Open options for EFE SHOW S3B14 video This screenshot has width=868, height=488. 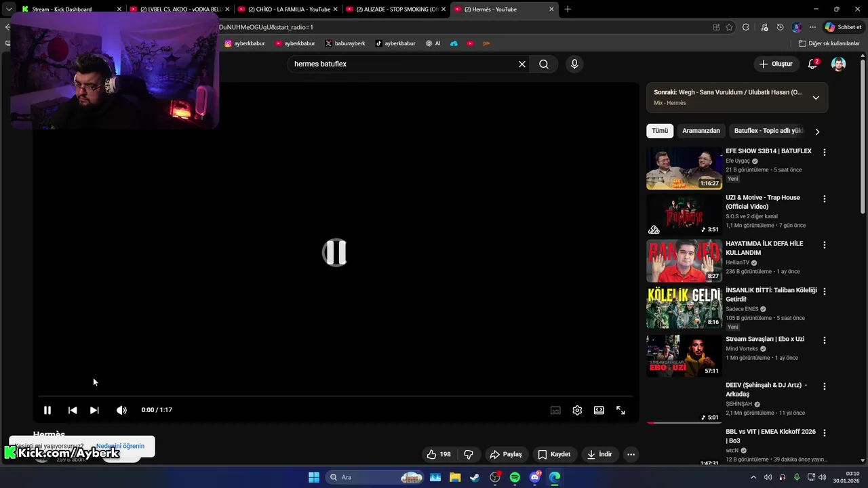825,152
